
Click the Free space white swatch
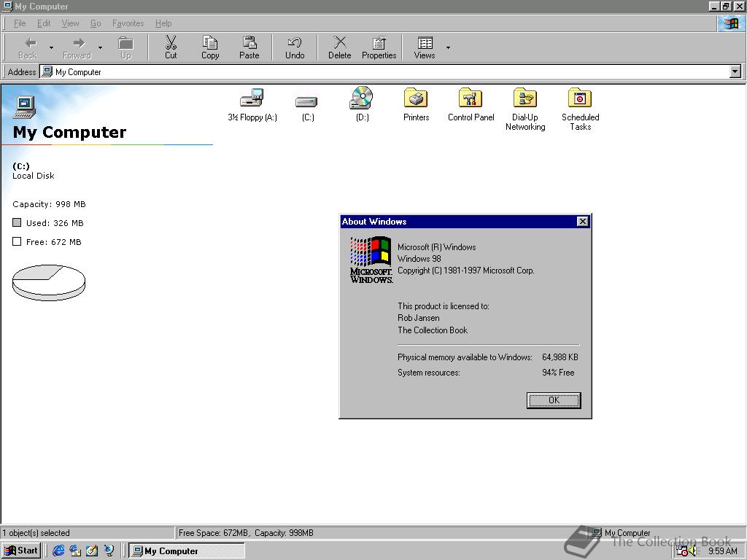tap(17, 241)
